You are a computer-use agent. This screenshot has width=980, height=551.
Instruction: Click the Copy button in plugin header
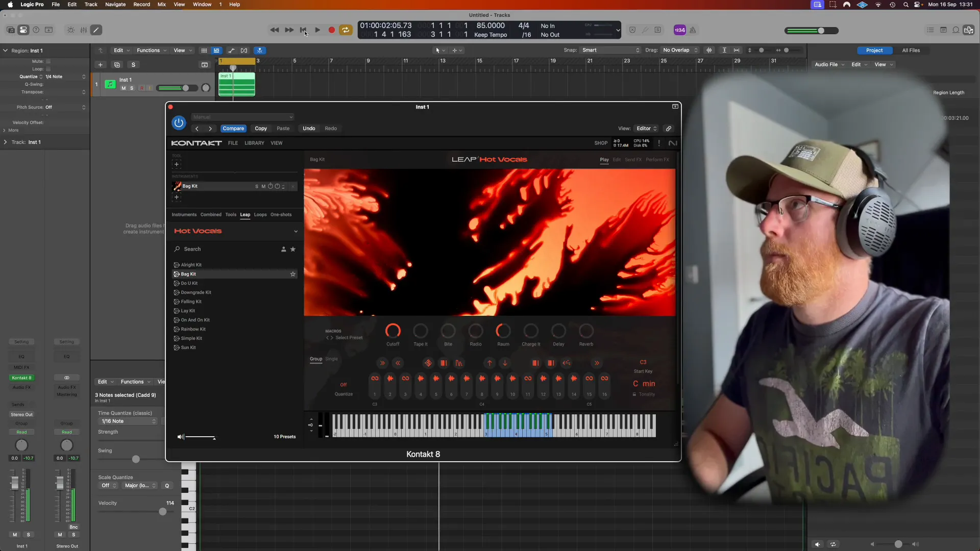261,129
